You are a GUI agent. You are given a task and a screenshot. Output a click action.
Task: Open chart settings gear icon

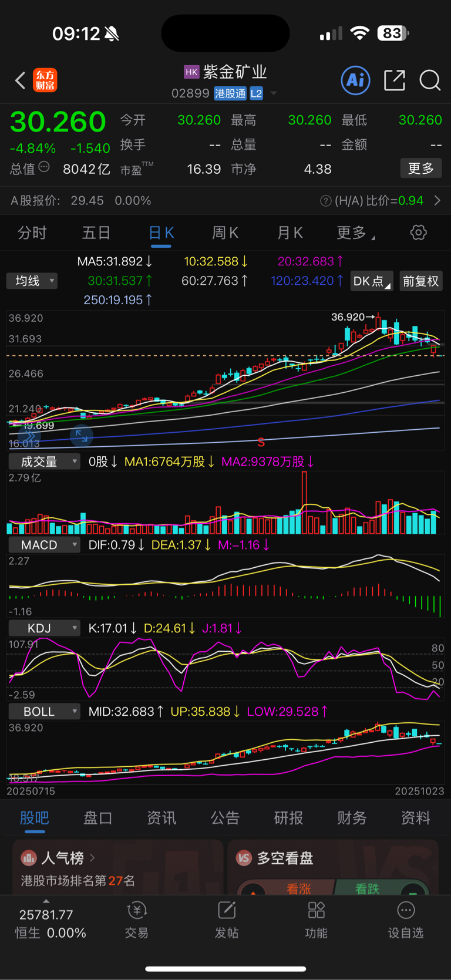[419, 233]
